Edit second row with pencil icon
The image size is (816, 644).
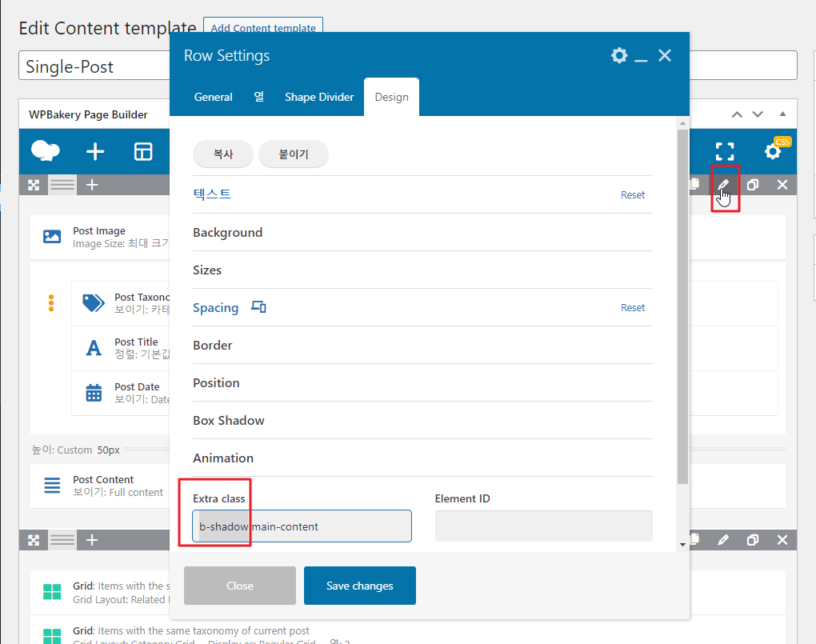coord(723,540)
